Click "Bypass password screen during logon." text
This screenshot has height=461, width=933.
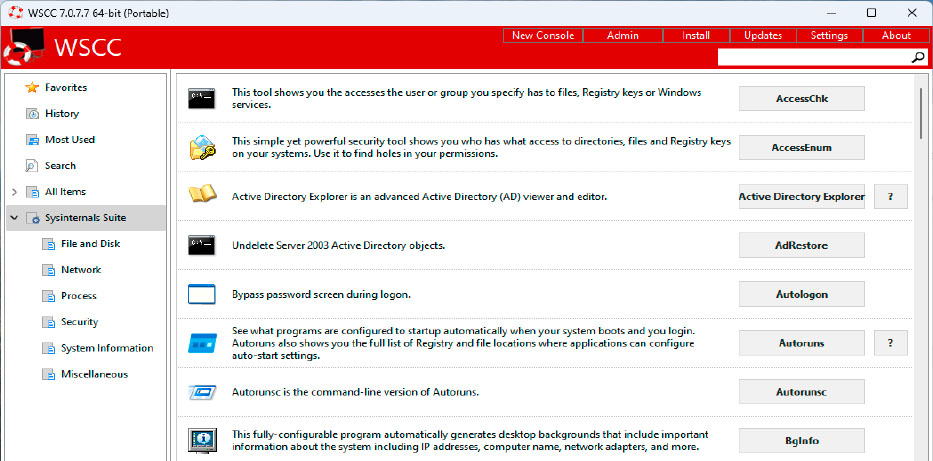[321, 294]
